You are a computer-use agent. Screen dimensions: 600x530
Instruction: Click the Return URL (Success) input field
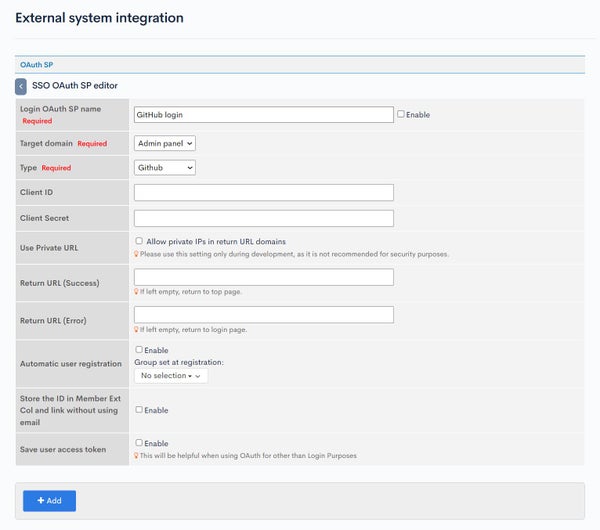tap(264, 277)
